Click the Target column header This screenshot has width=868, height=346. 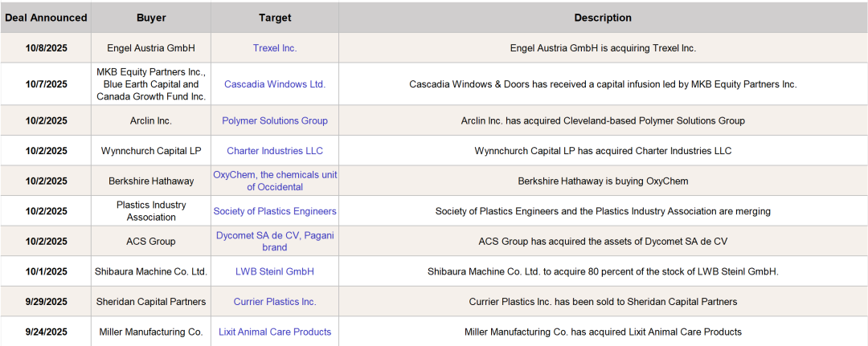coord(275,18)
